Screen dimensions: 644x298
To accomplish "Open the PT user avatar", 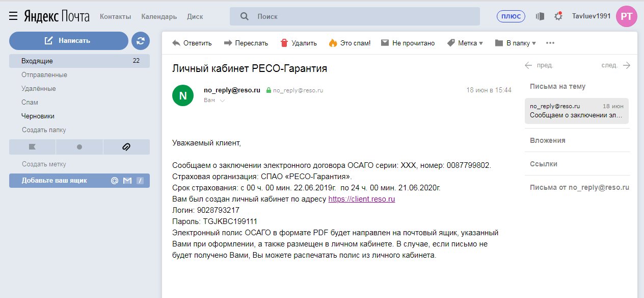I will 627,16.
